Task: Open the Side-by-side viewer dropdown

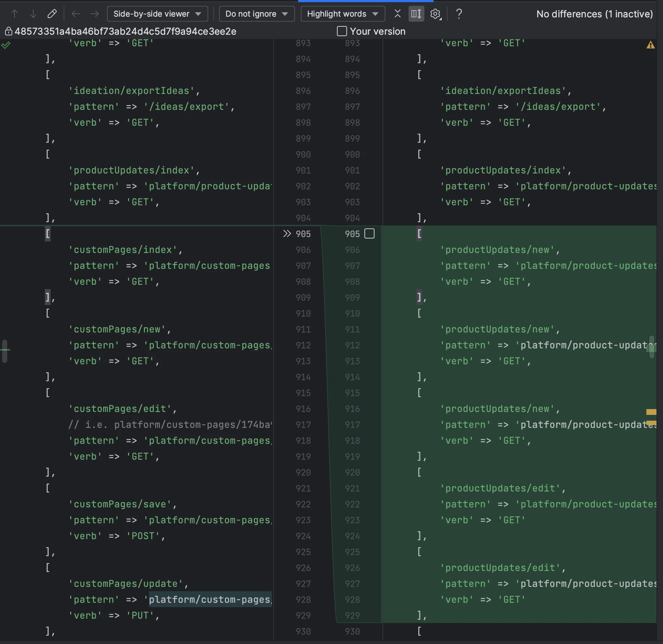Action: pos(157,14)
